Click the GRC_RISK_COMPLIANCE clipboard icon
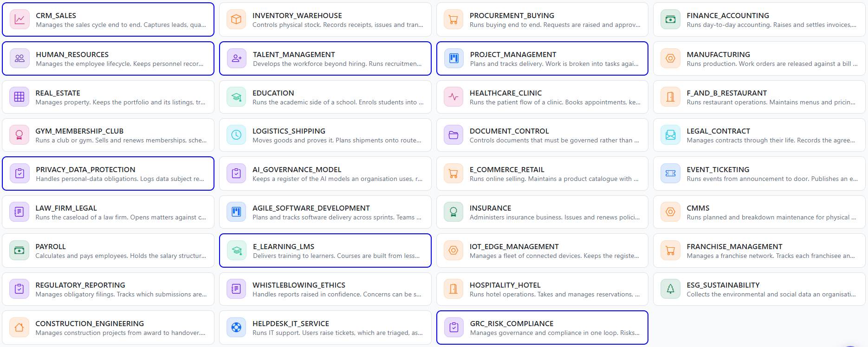This screenshot has width=868, height=347. [454, 328]
